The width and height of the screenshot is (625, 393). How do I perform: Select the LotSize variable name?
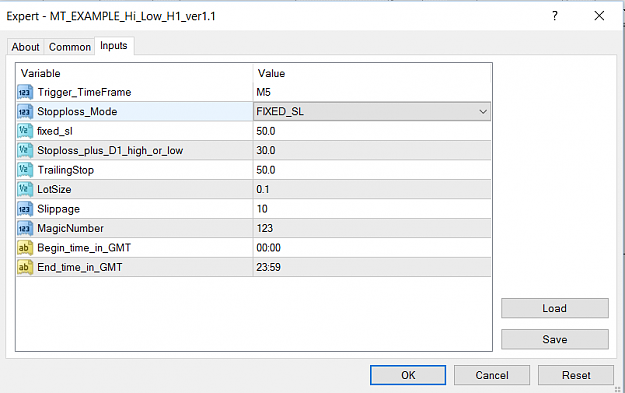point(54,189)
